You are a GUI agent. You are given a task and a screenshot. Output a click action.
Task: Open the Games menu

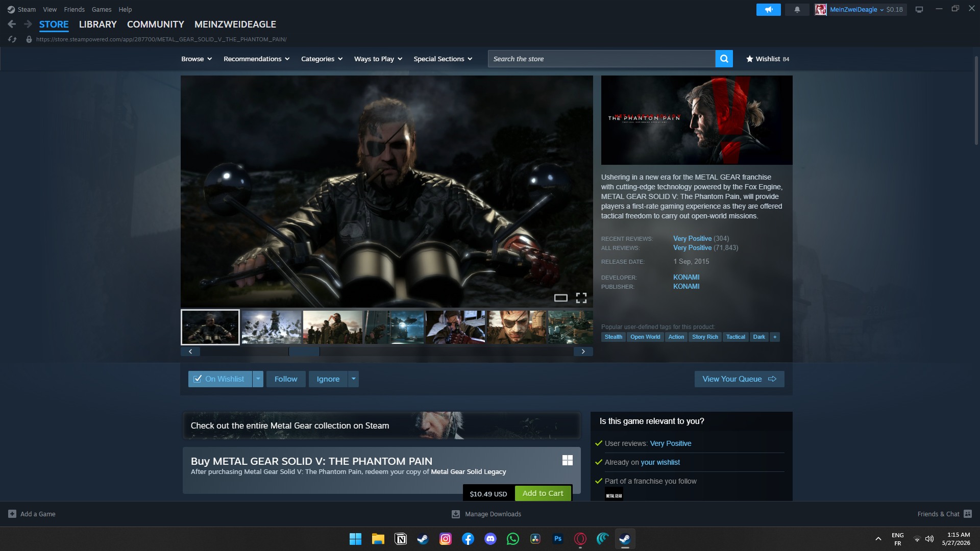102,9
